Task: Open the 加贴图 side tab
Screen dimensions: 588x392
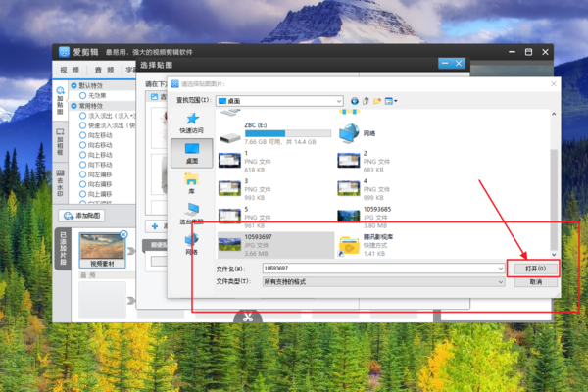Action: tap(60, 101)
